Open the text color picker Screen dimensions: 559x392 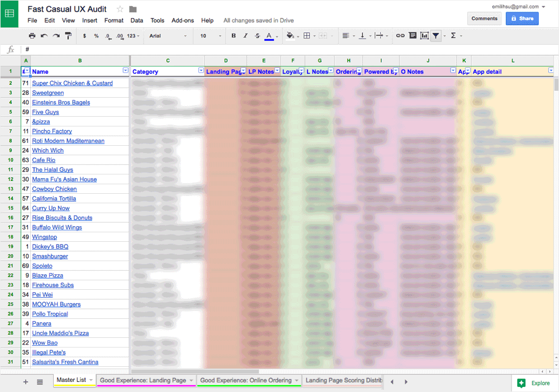(269, 36)
